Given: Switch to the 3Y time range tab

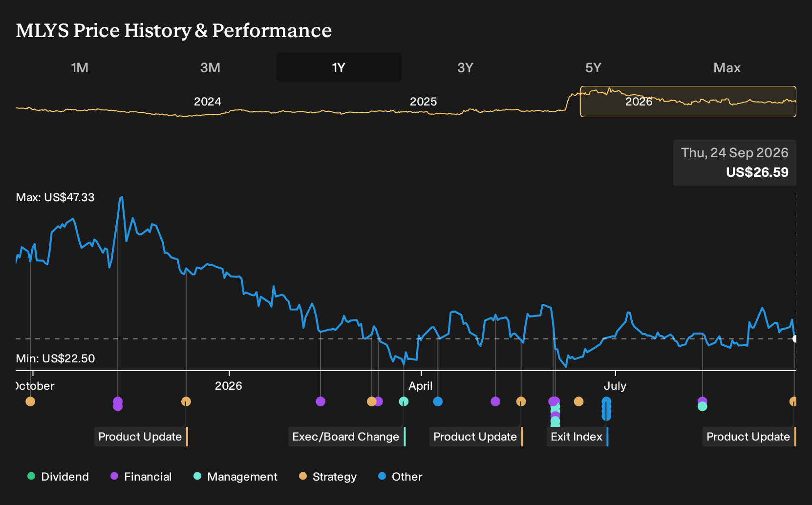Looking at the screenshot, I should click(x=465, y=67).
